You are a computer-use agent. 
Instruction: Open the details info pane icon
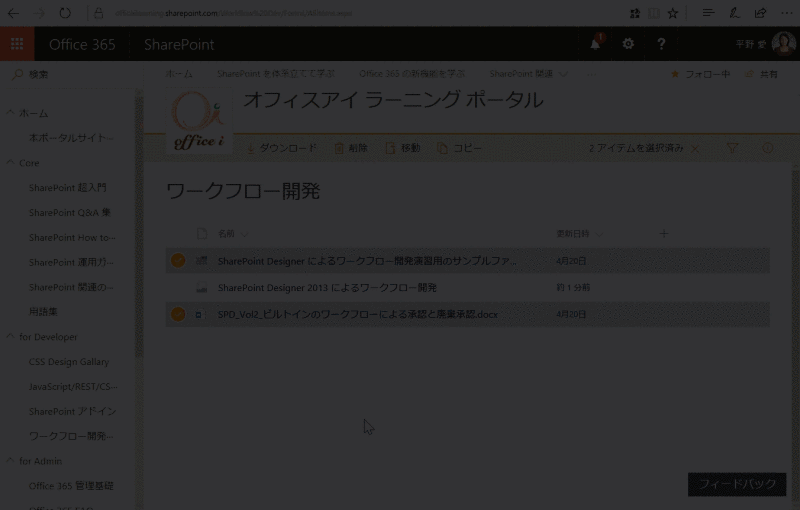click(x=767, y=148)
